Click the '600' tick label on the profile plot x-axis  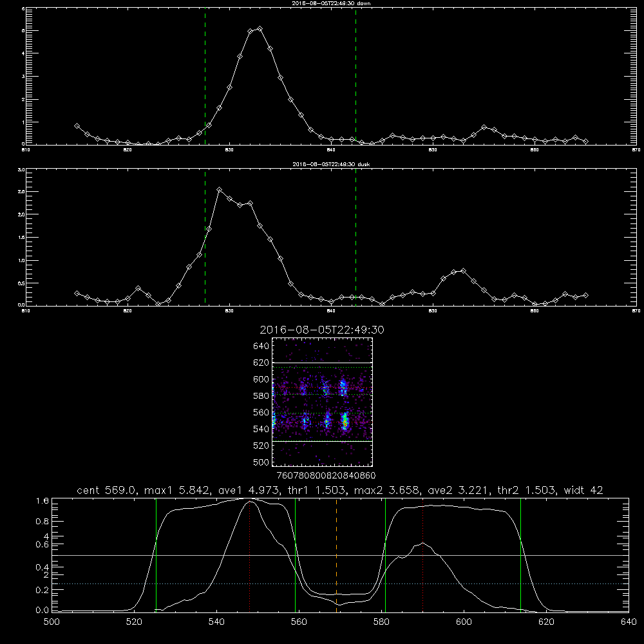point(464,622)
